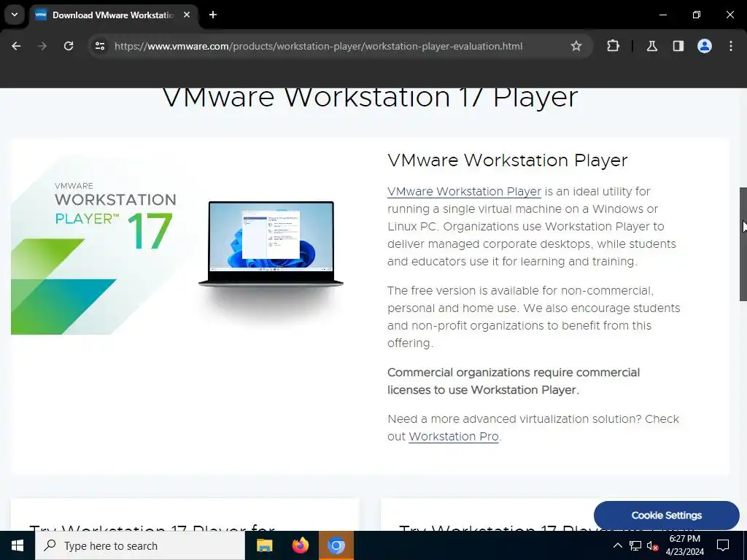Click the address bar URL
The width and height of the screenshot is (747, 560).
click(318, 46)
